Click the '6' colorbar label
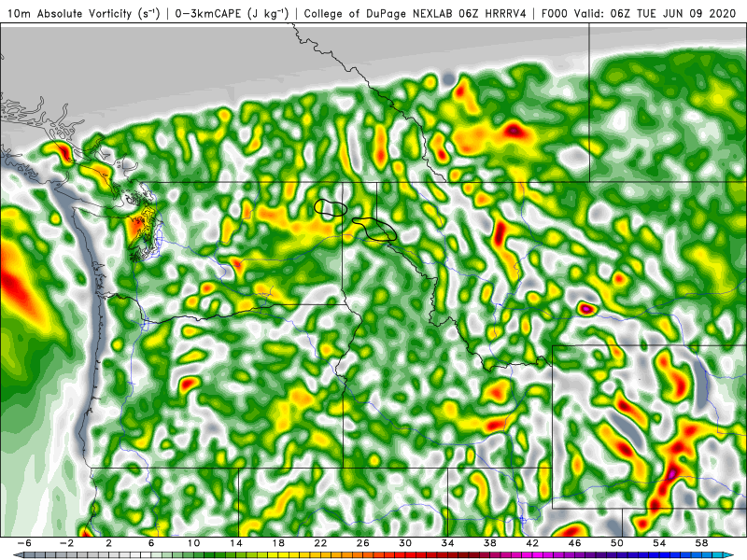The width and height of the screenshot is (747, 560). 151,543
